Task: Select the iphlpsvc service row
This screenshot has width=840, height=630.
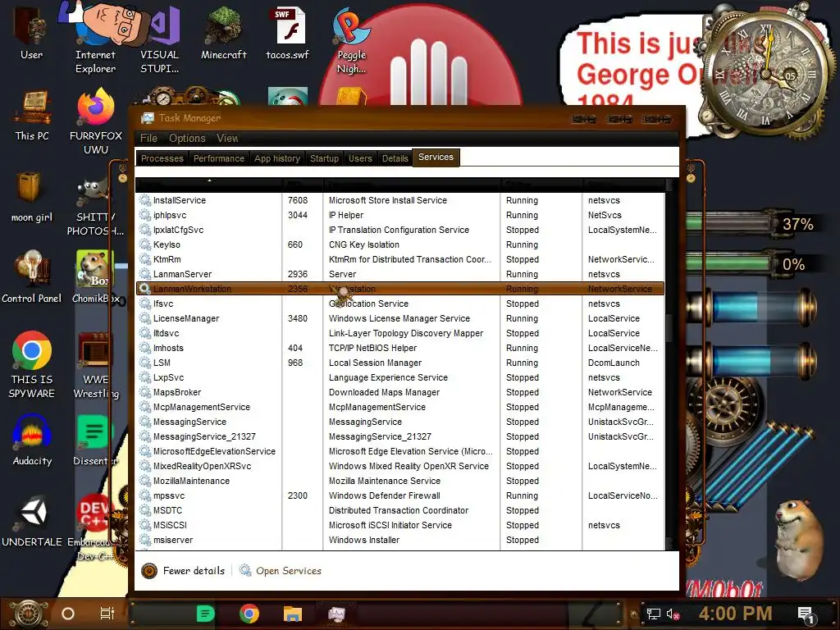Action: click(x=400, y=216)
